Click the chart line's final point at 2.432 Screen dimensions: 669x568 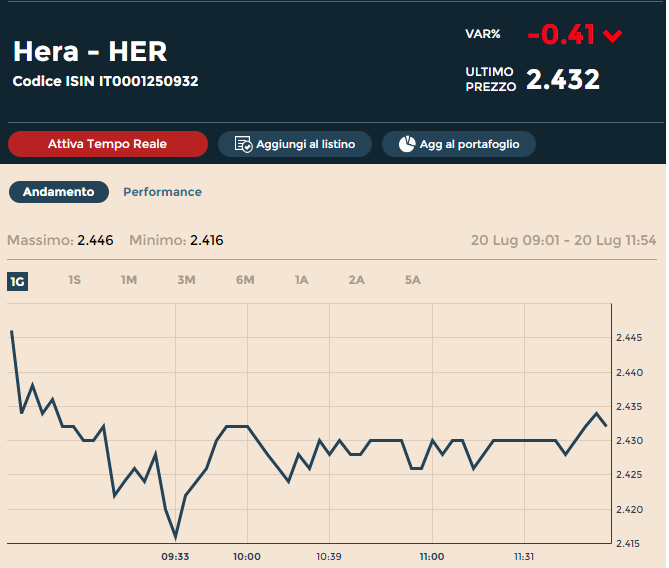coord(606,426)
